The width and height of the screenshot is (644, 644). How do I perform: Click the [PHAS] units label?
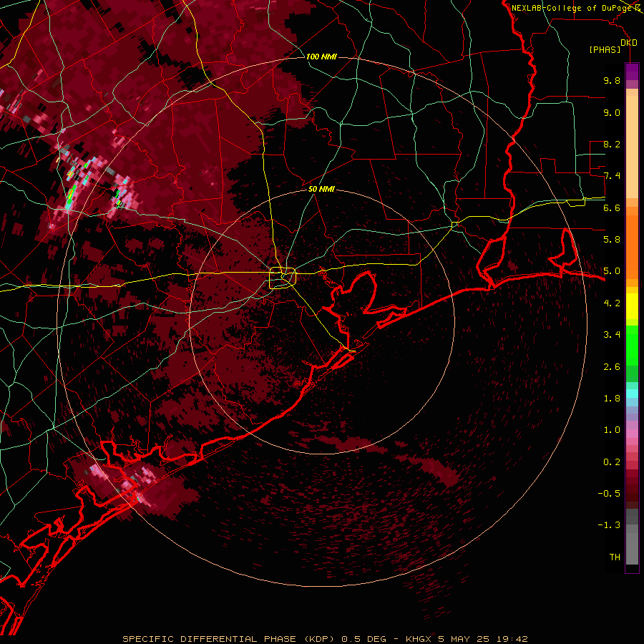(605, 49)
